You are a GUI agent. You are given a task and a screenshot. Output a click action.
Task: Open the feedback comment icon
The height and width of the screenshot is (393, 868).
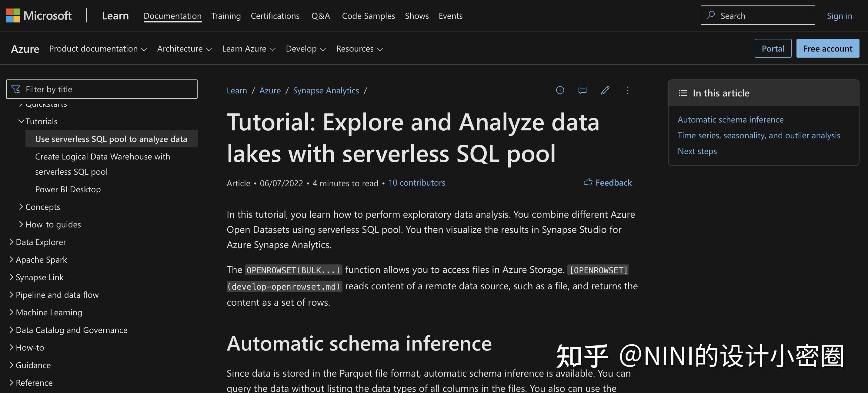582,90
